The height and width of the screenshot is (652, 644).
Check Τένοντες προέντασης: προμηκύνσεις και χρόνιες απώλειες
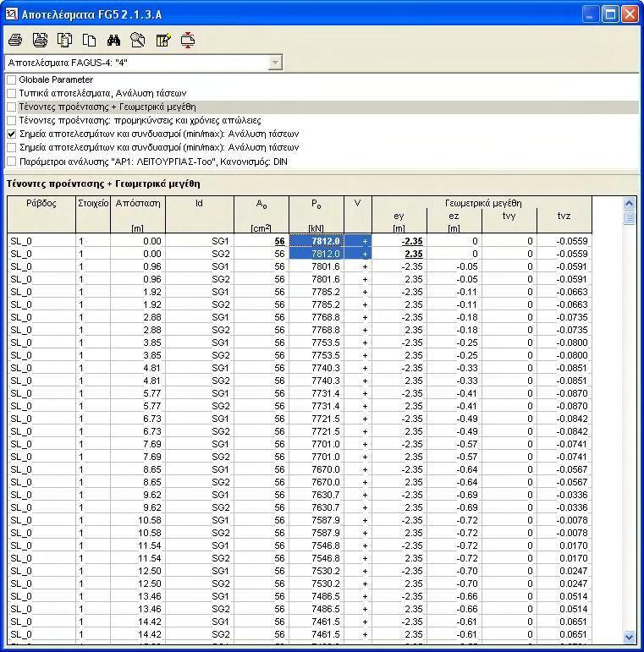(12, 121)
